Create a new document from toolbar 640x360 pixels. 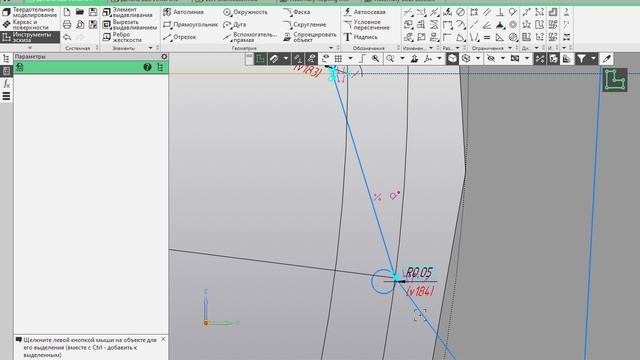point(67,12)
